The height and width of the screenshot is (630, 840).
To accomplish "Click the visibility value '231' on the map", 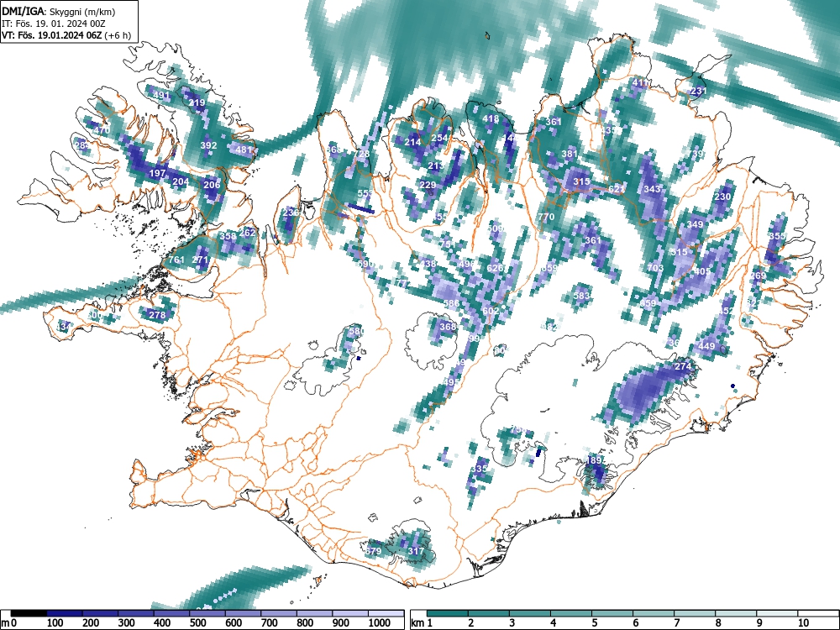I will pyautogui.click(x=698, y=91).
